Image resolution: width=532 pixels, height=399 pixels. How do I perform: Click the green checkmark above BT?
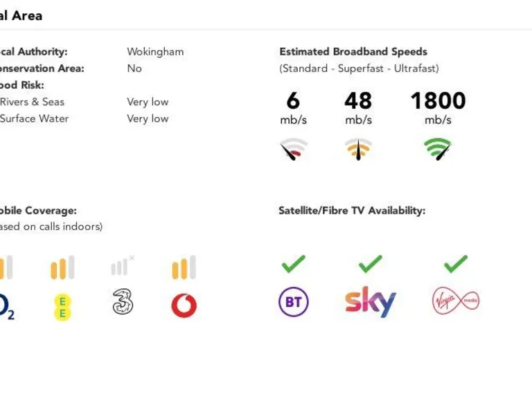click(x=294, y=264)
